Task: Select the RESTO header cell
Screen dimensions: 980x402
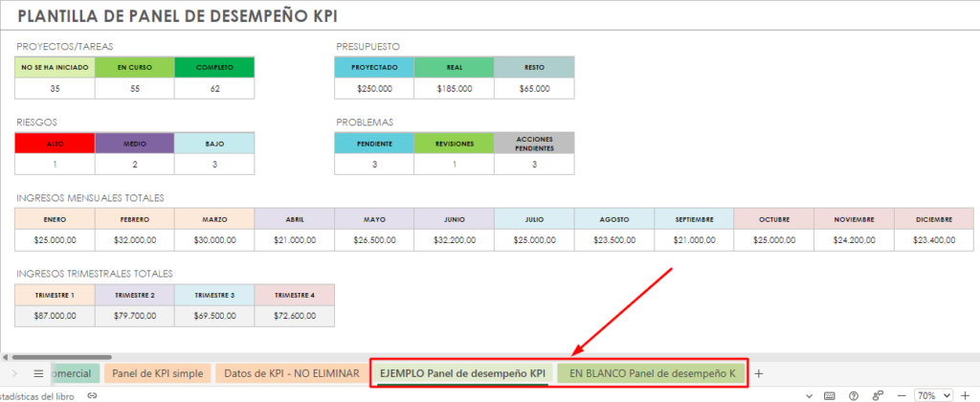Action: pos(534,68)
